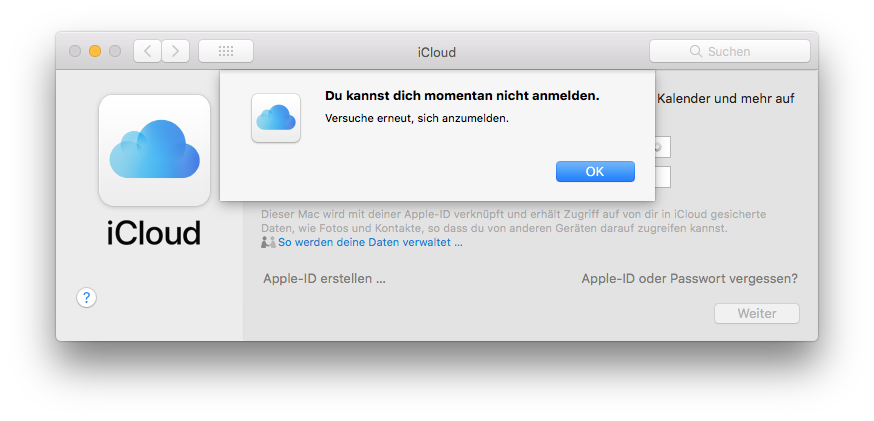Click the iCloud icon in the alert dialog
Image resolution: width=874 pixels, height=421 pixels.
point(276,118)
